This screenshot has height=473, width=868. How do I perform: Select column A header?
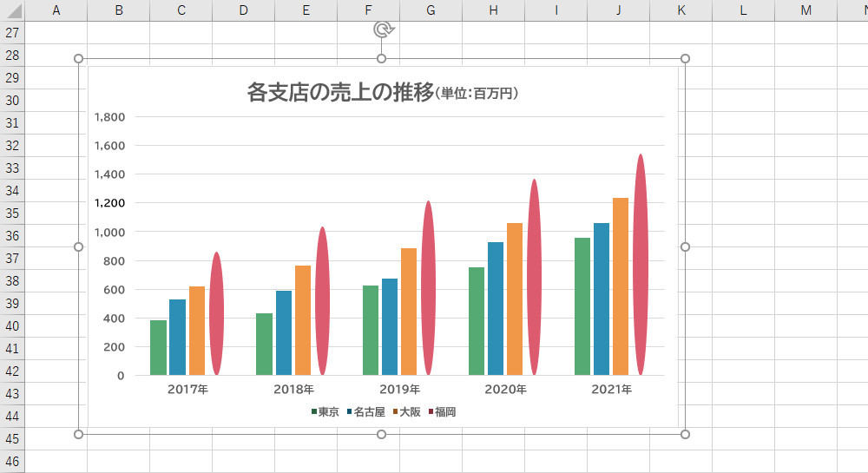click(x=56, y=10)
